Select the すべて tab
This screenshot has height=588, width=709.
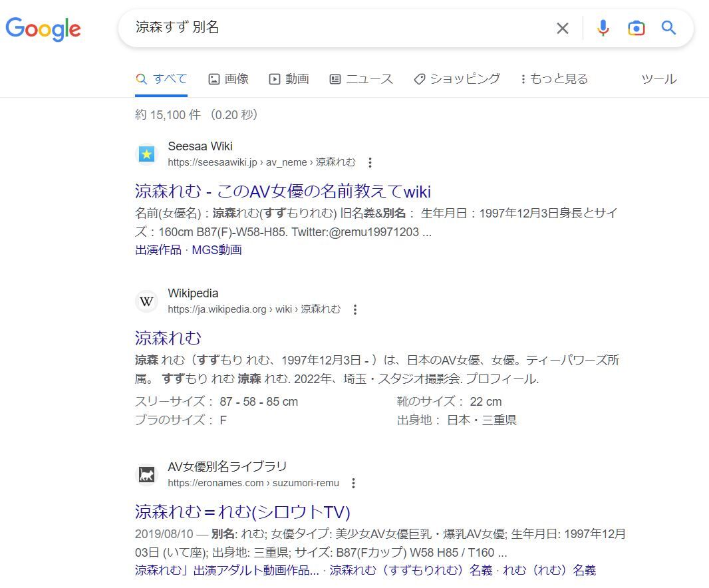point(161,79)
